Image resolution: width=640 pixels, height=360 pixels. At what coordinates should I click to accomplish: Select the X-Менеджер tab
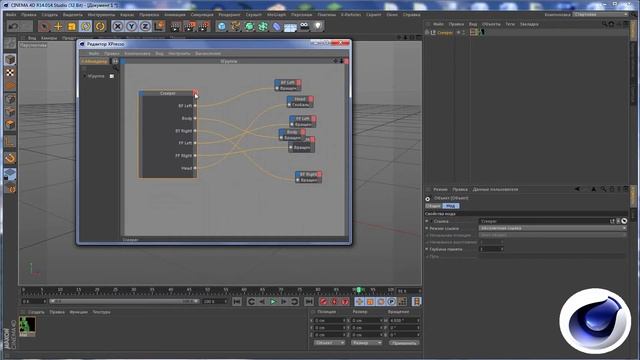[x=95, y=61]
